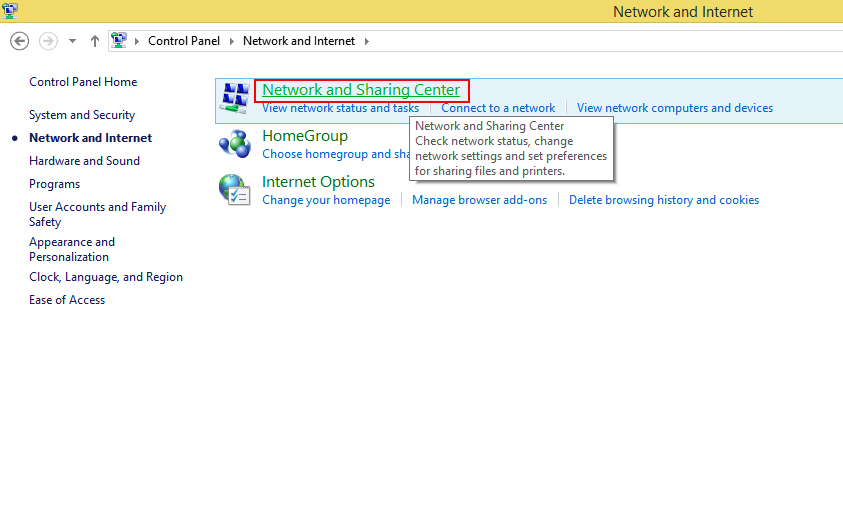
Task: Select Control Panel in the breadcrumb
Action: (184, 41)
